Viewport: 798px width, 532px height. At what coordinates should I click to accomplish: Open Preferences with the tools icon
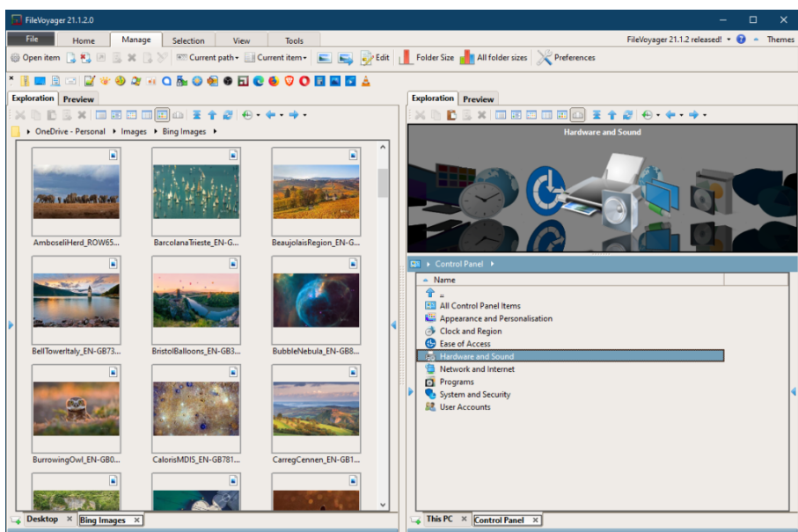[x=544, y=58]
